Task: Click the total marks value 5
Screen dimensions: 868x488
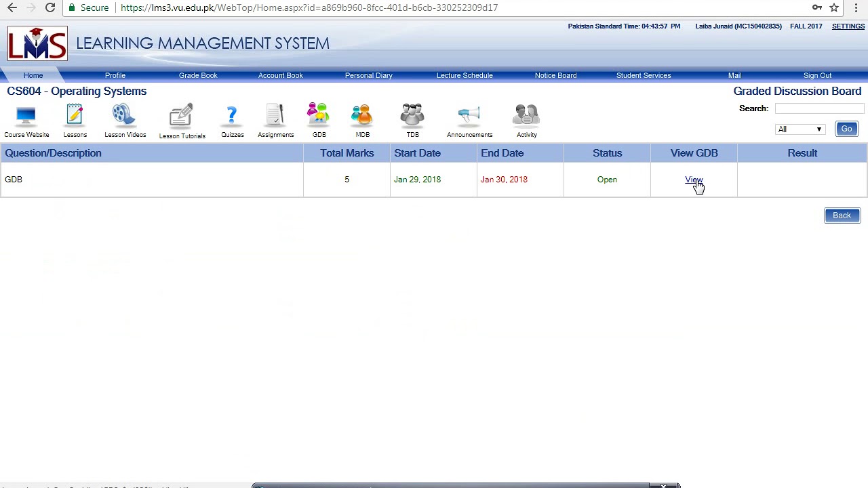Action: [x=347, y=180]
